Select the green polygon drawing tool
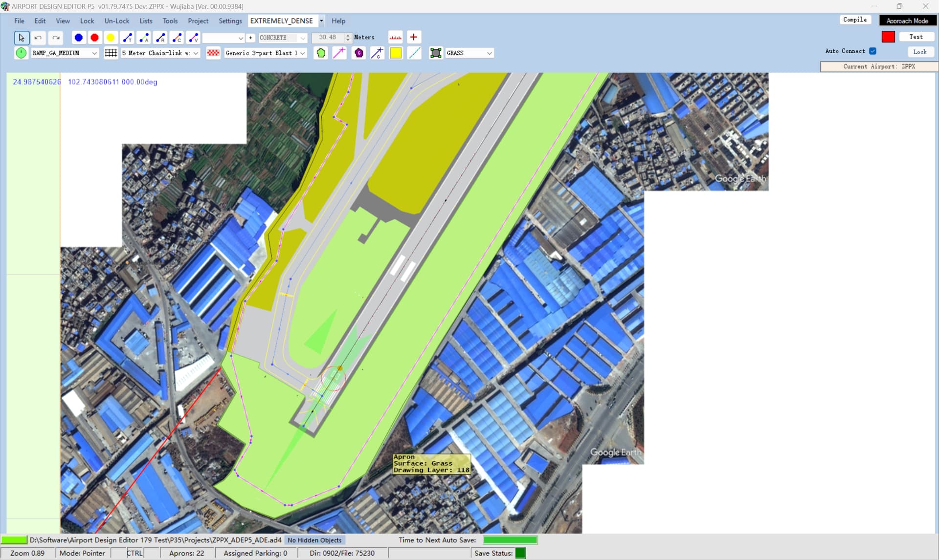Screen dimensions: 939x560 (321, 53)
